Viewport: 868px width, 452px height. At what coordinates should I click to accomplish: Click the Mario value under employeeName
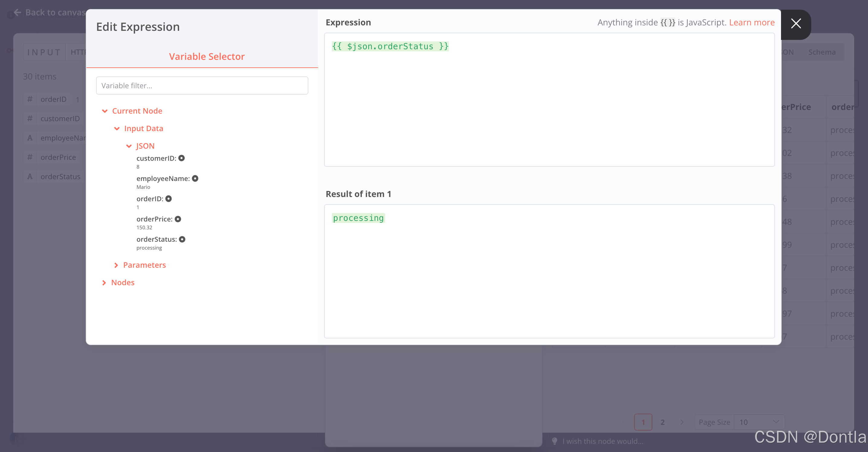coord(143,187)
